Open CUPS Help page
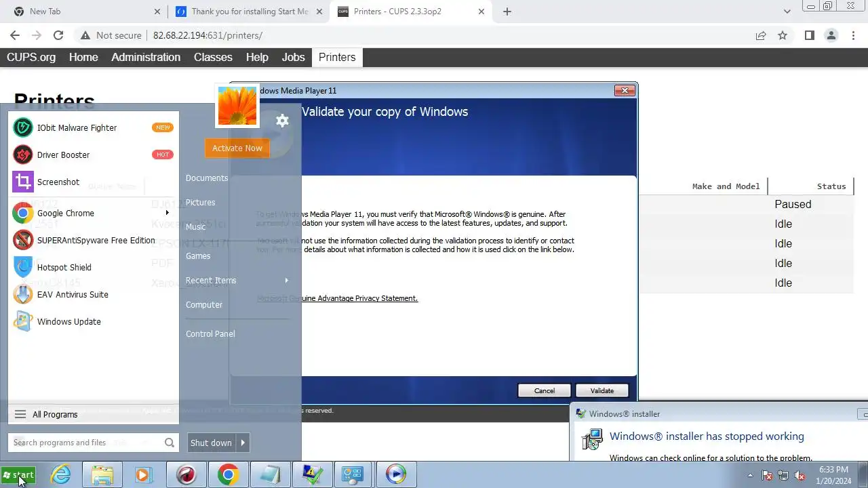The height and width of the screenshot is (488, 868). click(x=257, y=57)
